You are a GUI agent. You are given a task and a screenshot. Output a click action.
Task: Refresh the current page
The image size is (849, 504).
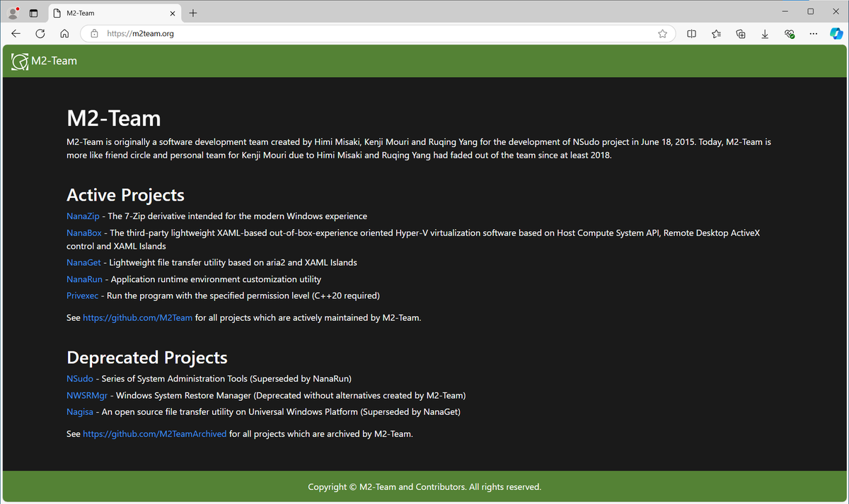coord(40,33)
